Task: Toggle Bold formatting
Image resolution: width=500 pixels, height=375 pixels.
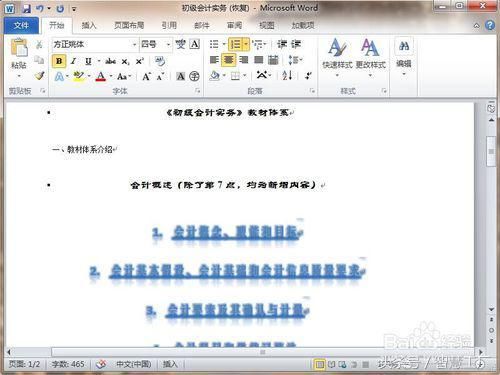Action: click(59, 61)
